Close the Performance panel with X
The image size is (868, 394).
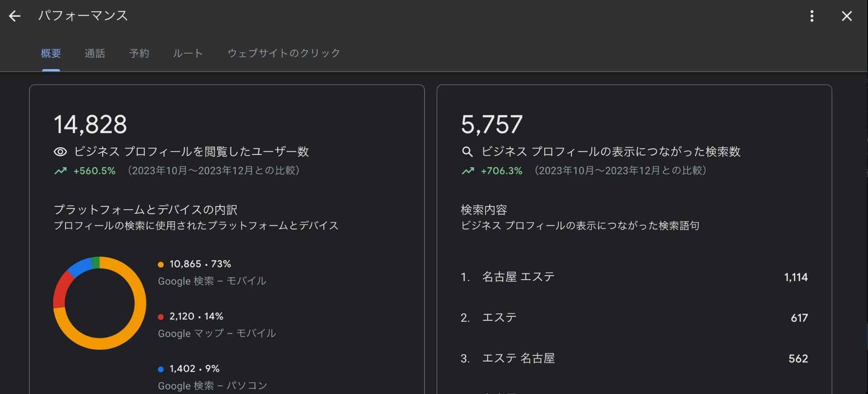tap(847, 16)
